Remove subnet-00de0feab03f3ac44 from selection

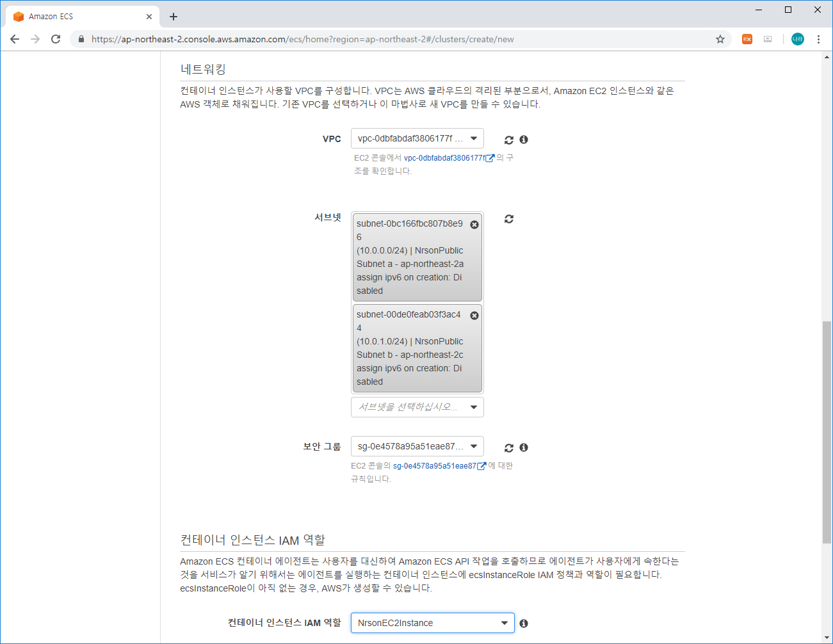pos(474,316)
